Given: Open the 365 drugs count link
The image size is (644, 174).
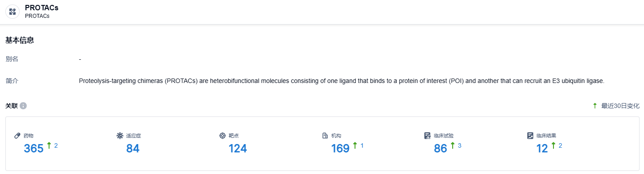Looking at the screenshot, I should click(x=33, y=149).
